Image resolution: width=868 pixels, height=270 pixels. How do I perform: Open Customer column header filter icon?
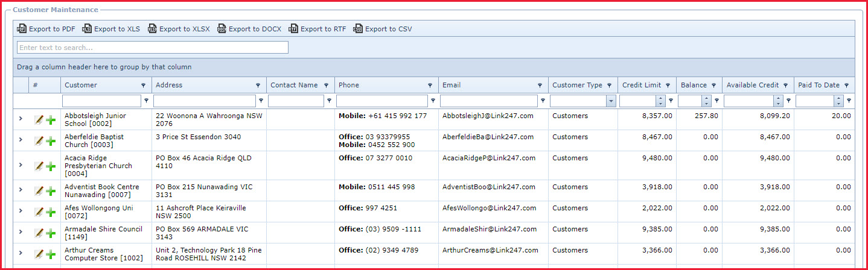tap(143, 86)
